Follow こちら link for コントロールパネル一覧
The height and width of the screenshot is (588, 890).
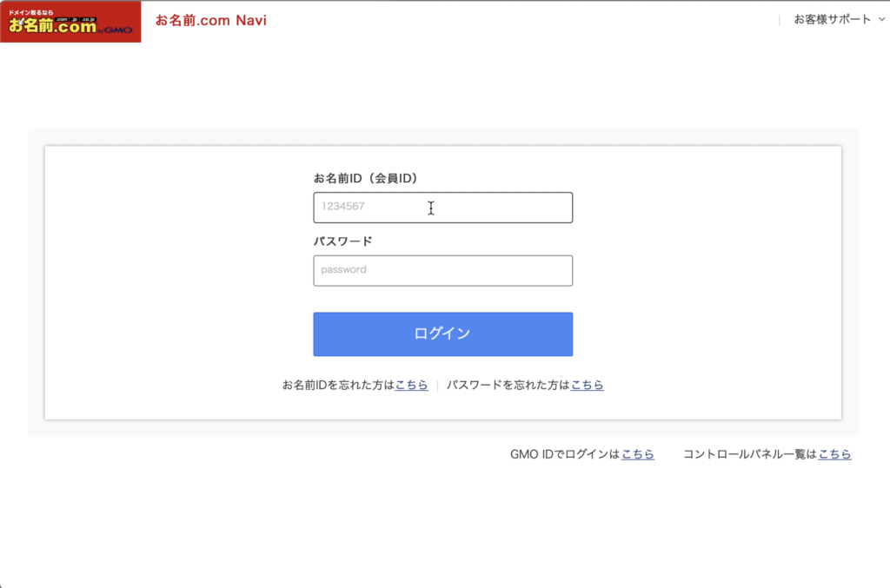click(834, 454)
